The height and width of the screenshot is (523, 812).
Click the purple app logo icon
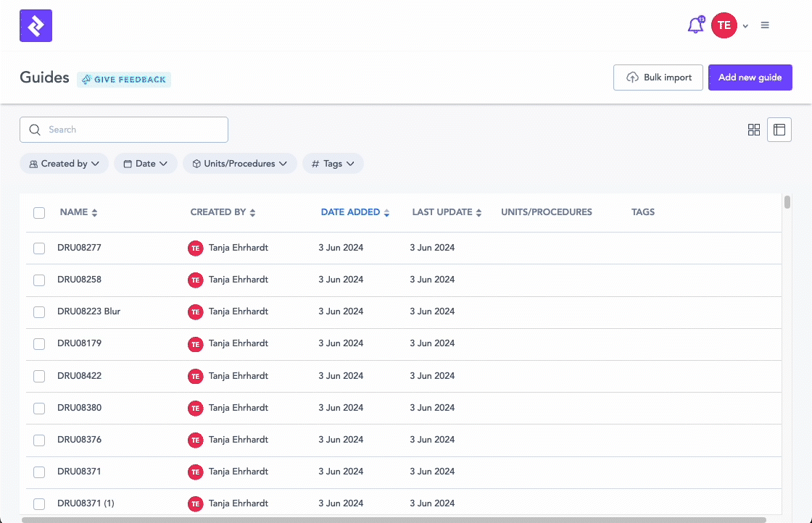36,26
